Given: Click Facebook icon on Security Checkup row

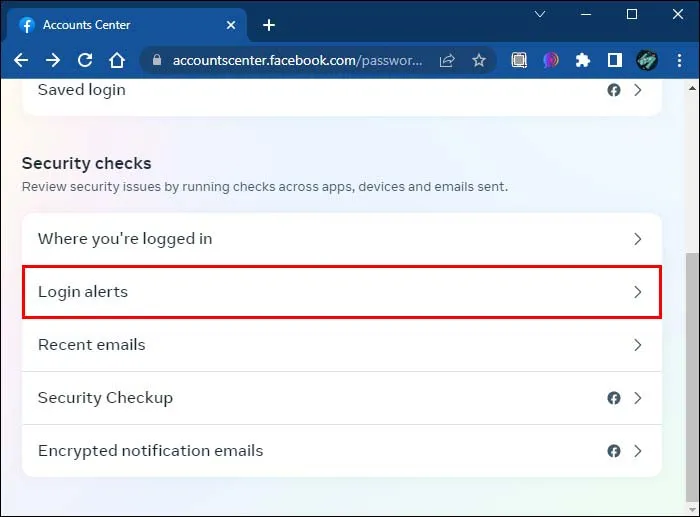Looking at the screenshot, I should pos(614,398).
